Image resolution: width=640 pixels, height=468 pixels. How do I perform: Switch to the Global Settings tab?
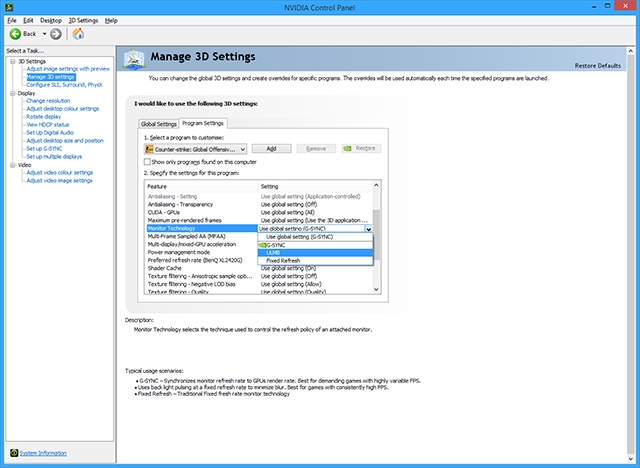pyautogui.click(x=158, y=123)
